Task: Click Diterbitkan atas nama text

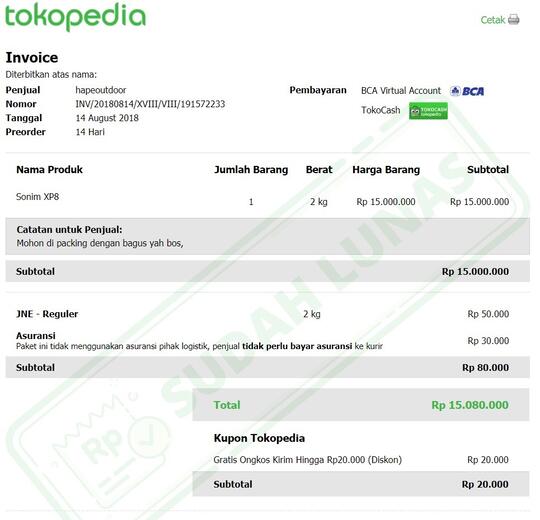Action: tap(51, 74)
